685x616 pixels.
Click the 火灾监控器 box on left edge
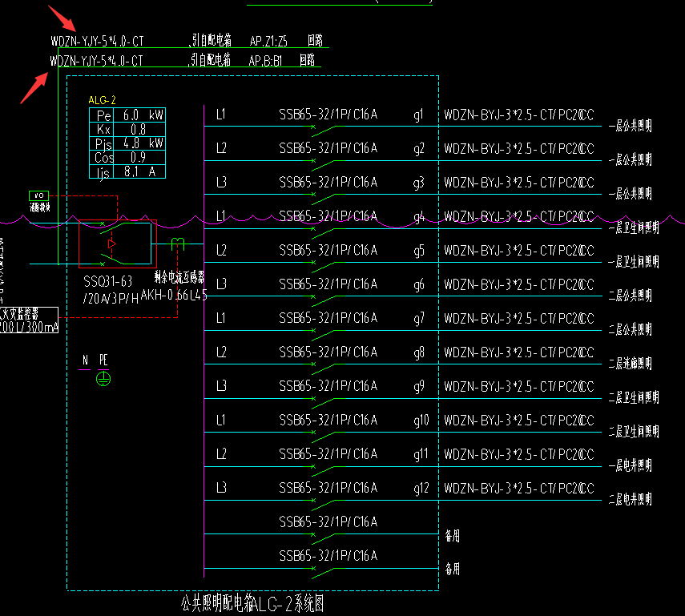(x=29, y=320)
